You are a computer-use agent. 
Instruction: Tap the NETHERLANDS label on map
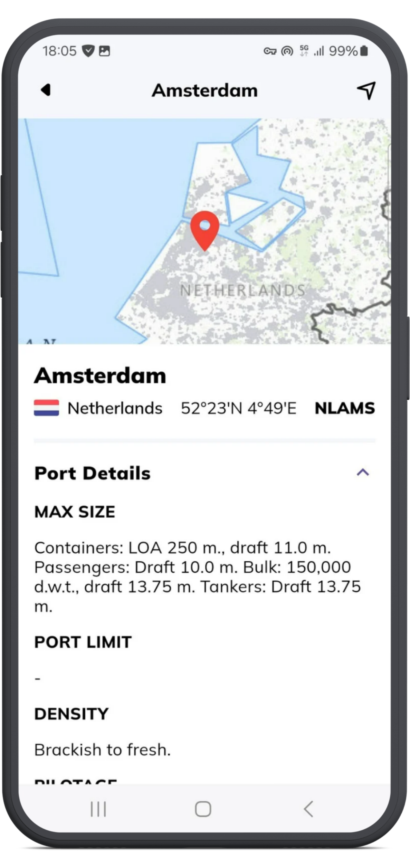coord(243,290)
